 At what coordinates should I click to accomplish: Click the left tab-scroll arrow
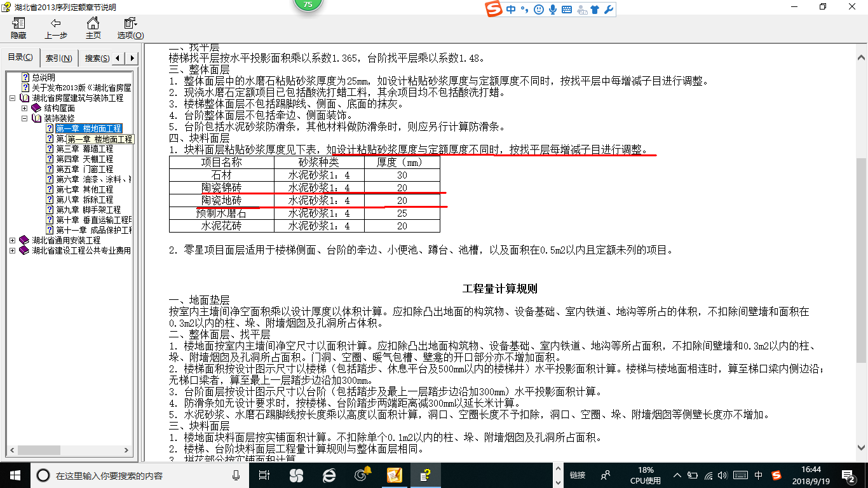point(119,58)
